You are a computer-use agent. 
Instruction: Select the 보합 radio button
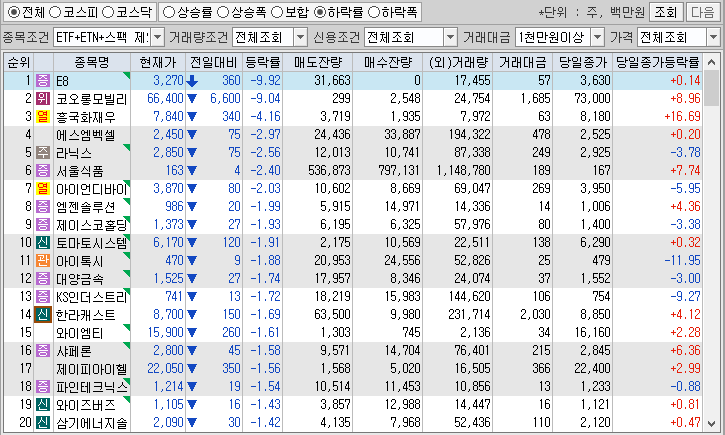[276, 12]
